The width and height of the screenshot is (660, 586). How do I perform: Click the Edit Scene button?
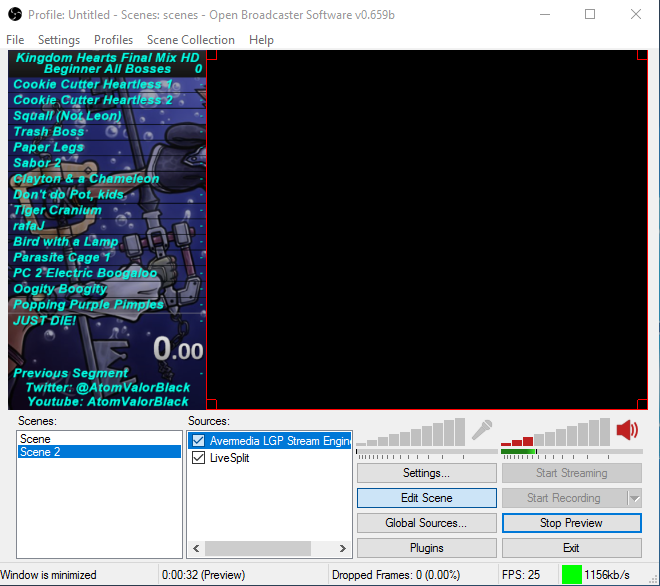pos(427,498)
